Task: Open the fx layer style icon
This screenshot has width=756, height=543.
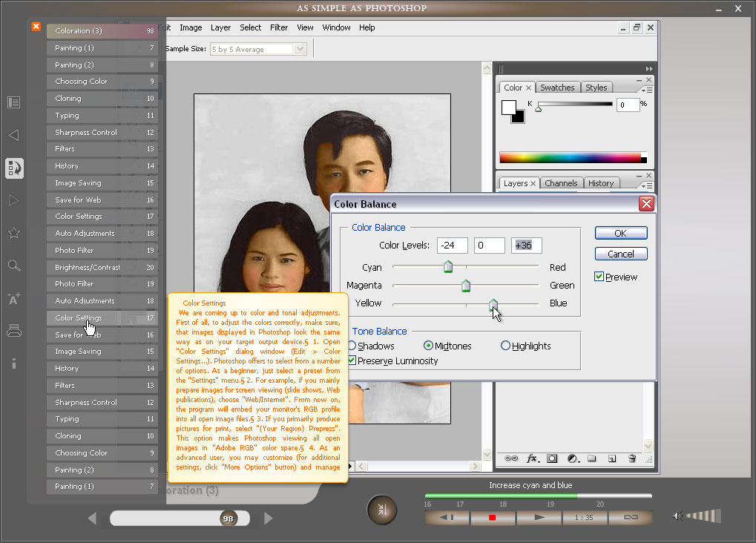Action: click(x=532, y=458)
